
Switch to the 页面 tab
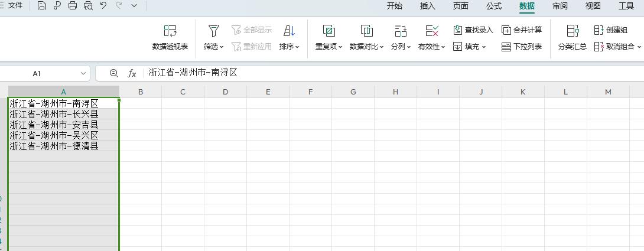tap(461, 6)
